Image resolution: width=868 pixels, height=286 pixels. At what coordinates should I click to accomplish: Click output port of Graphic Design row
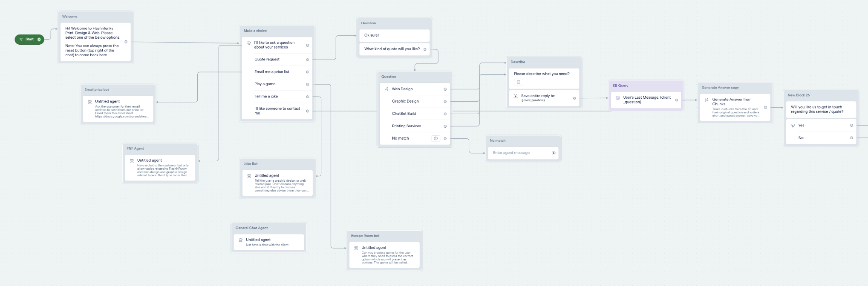(x=445, y=102)
